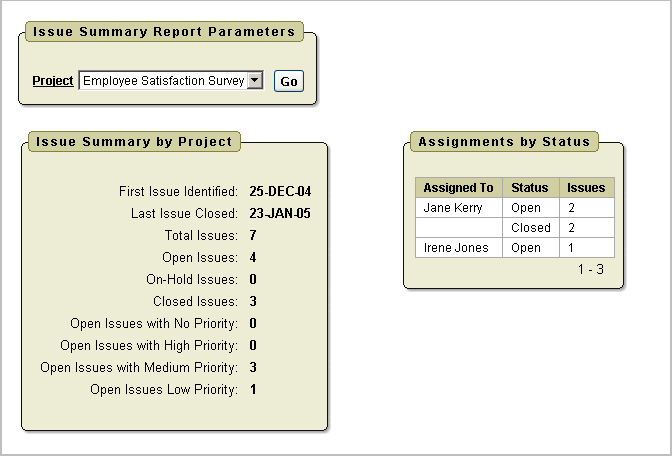Click the Open Issues Low Priority label

click(164, 390)
